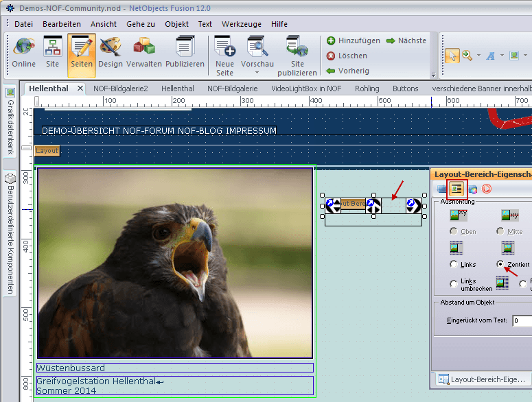Switch to the VideoLightBox in NOF tab
The image size is (532, 402).
(x=305, y=88)
